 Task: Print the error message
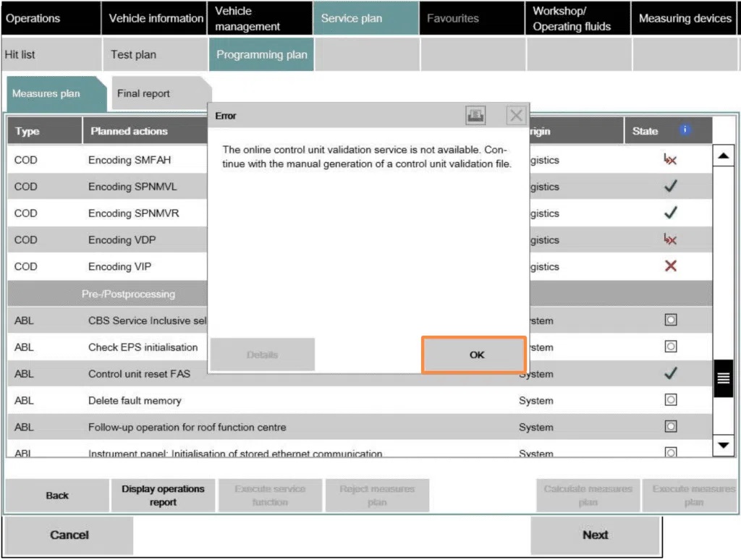[x=475, y=115]
